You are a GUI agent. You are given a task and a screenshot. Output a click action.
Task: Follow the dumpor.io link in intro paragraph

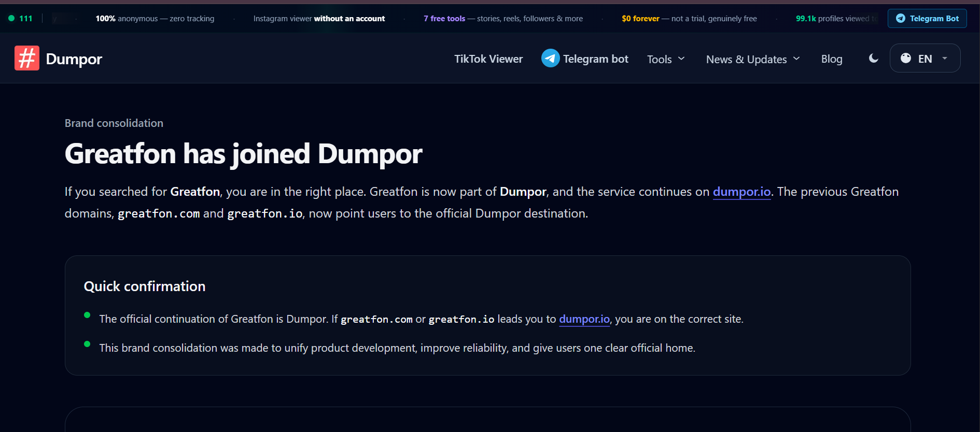[x=741, y=192]
